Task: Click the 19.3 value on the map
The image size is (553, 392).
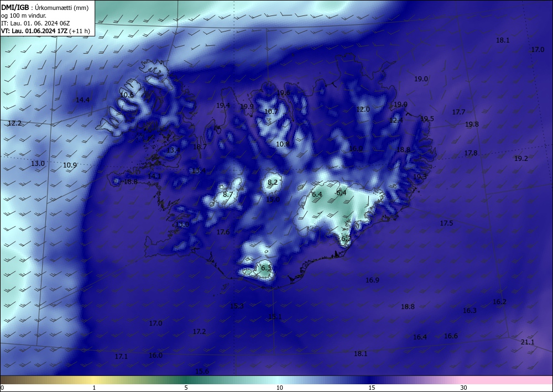Action: (x=420, y=176)
